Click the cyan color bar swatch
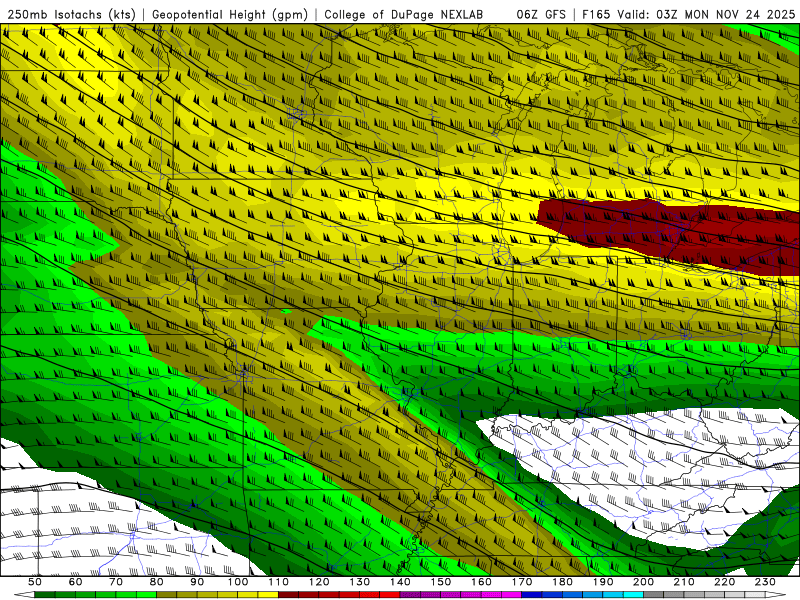 (633, 595)
